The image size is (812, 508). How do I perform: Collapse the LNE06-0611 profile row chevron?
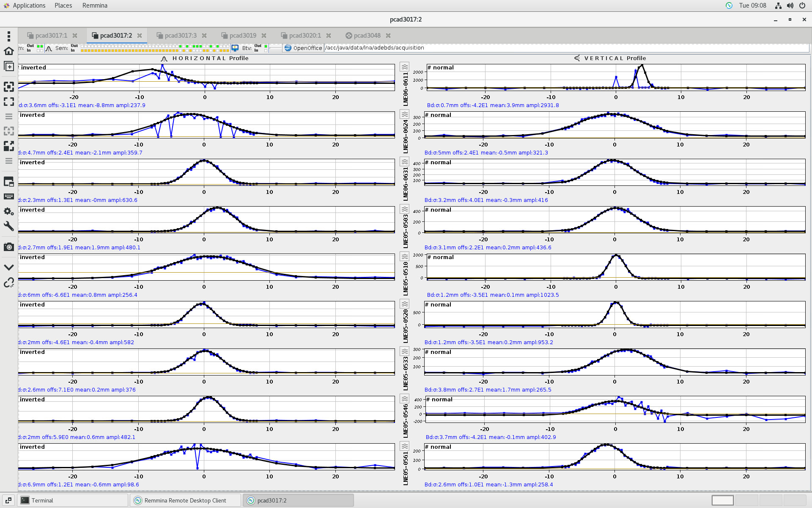tap(405, 67)
